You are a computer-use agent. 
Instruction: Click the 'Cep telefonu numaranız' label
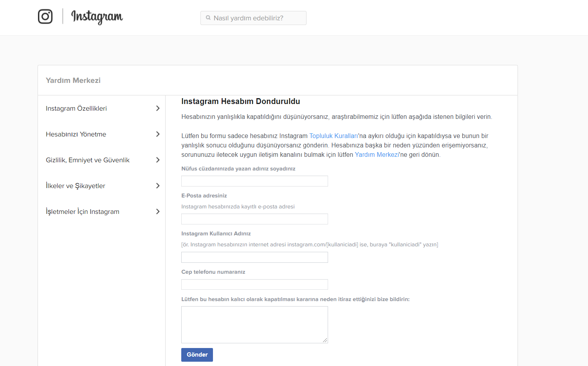pos(213,272)
